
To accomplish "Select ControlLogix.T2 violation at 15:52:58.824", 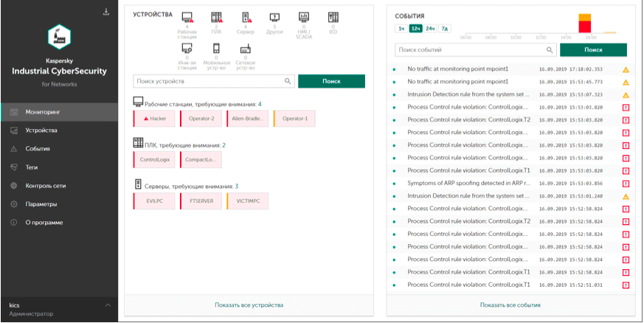I will (511, 221).
